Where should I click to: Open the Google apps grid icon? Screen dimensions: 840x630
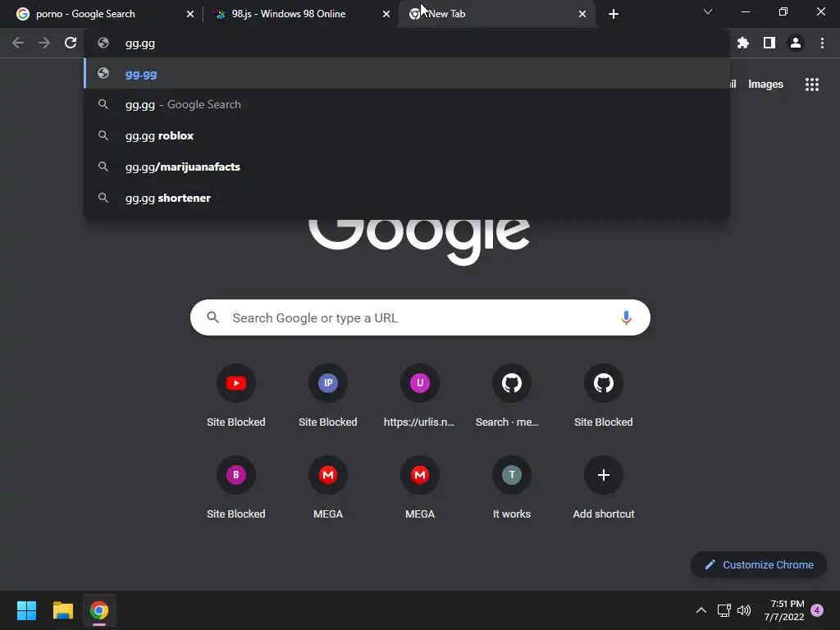point(812,84)
